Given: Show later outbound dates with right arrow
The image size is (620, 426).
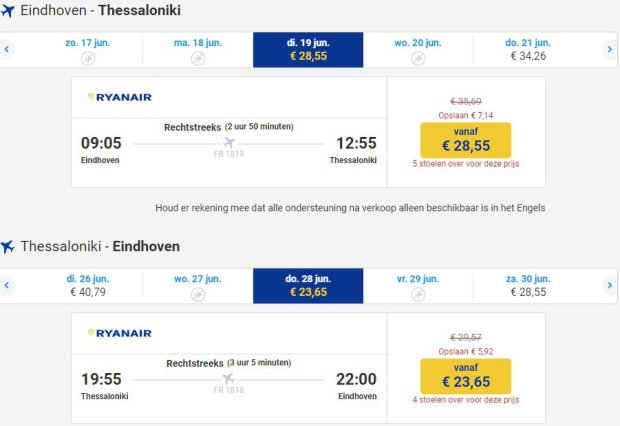Looking at the screenshot, I should coord(610,48).
